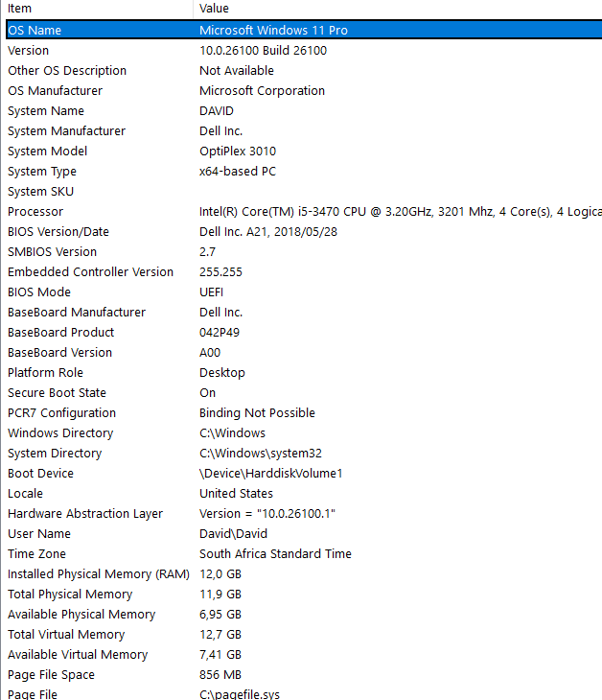The width and height of the screenshot is (602, 700).
Task: Select the Version row label
Action: (28, 51)
